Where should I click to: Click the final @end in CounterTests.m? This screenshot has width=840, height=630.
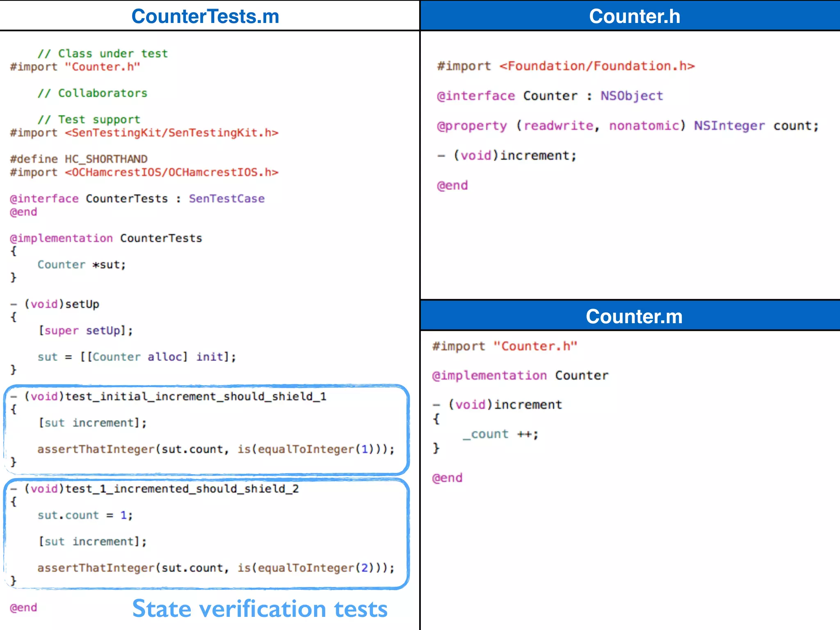(23, 607)
